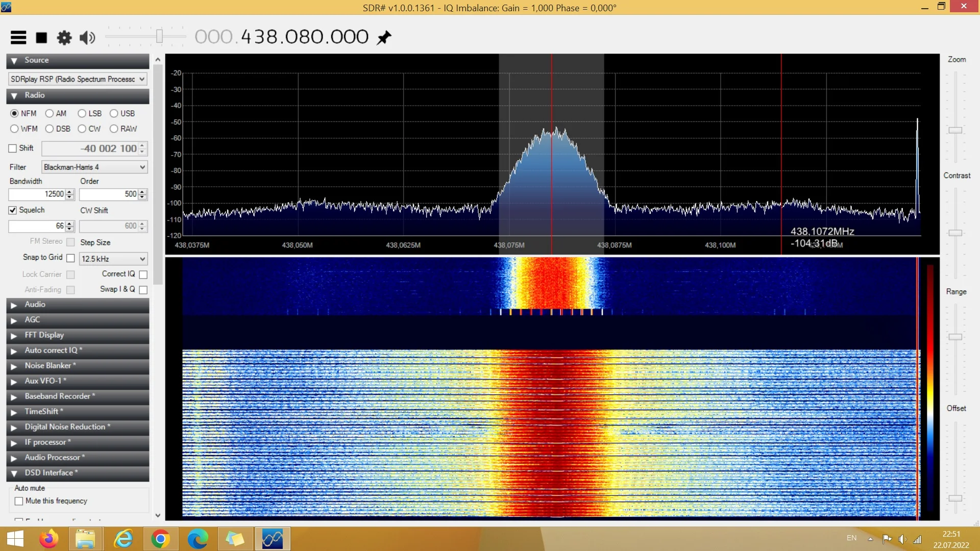Select the WFM demodulation mode
Viewport: 980px width, 551px height.
[14, 129]
